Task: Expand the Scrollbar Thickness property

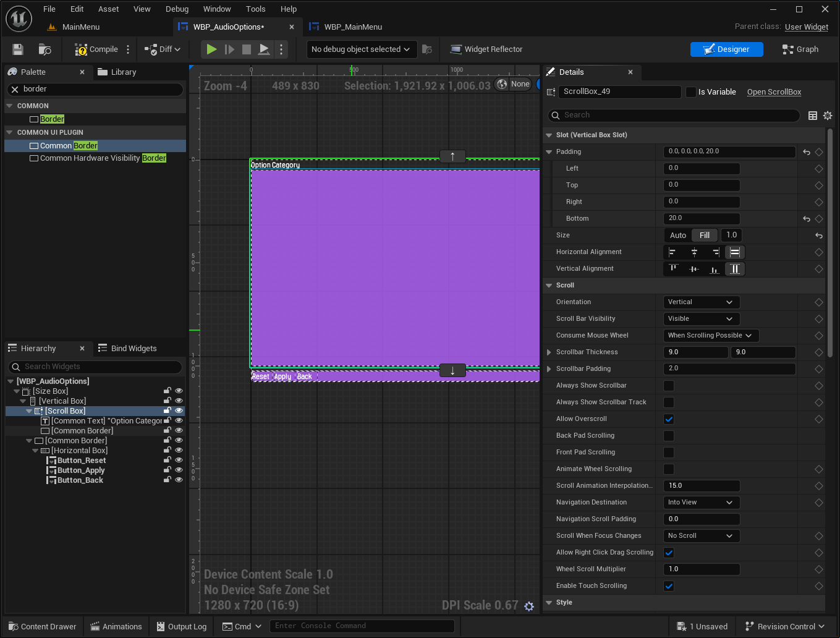Action: pos(549,352)
